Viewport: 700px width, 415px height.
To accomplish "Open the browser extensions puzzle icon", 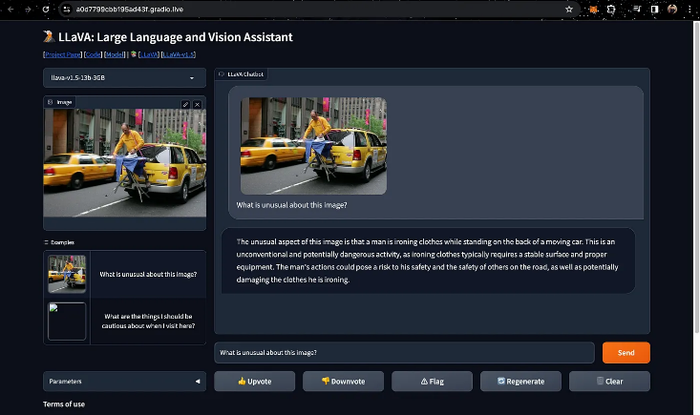I will [x=611, y=9].
